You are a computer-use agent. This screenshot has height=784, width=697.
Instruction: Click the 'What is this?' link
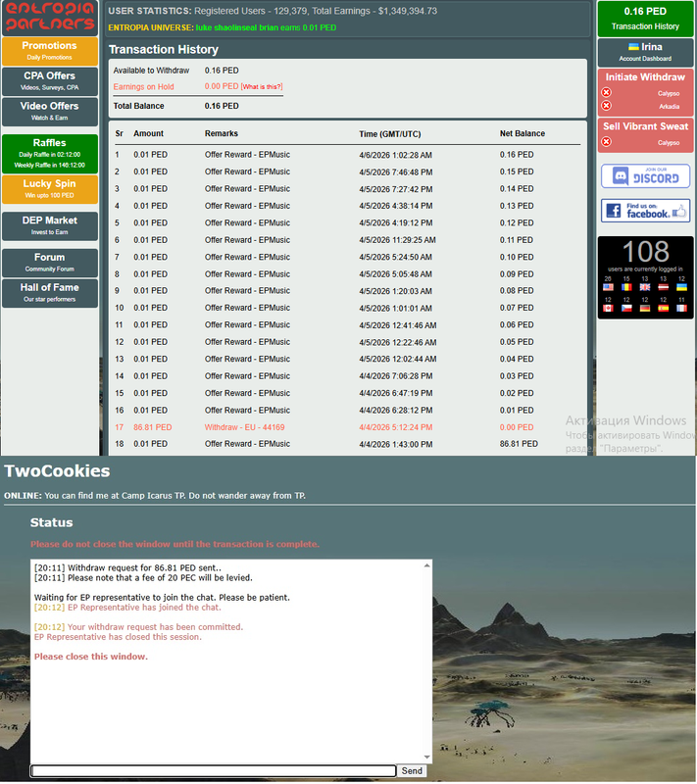[x=262, y=87]
